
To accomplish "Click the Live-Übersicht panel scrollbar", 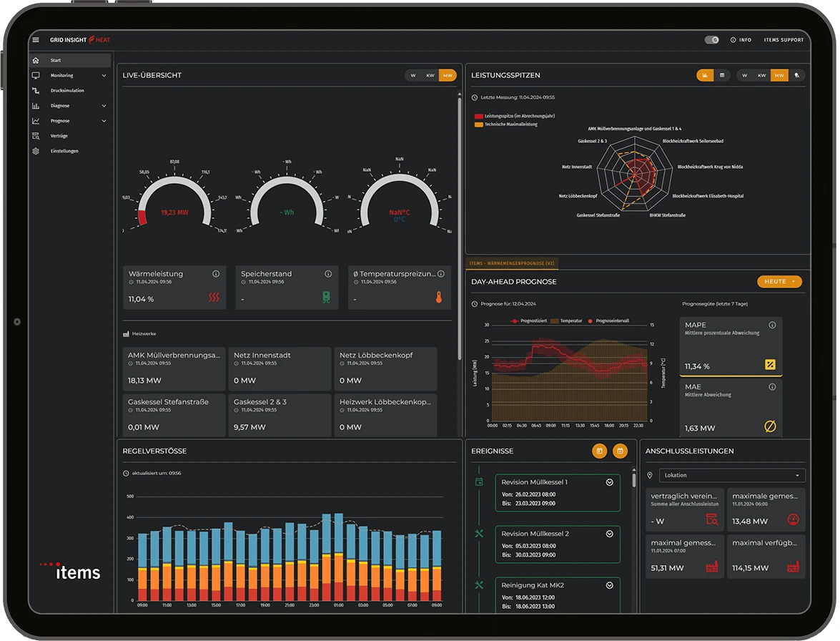I will [x=460, y=225].
